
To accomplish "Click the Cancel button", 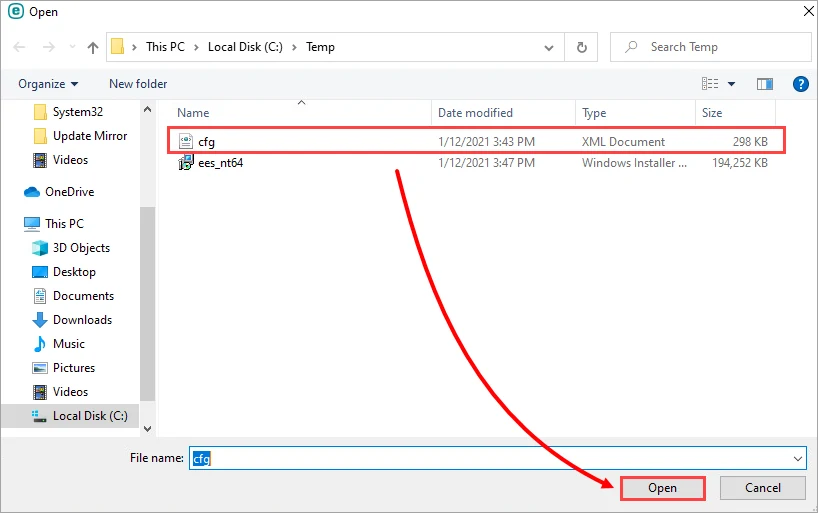I will coord(763,488).
